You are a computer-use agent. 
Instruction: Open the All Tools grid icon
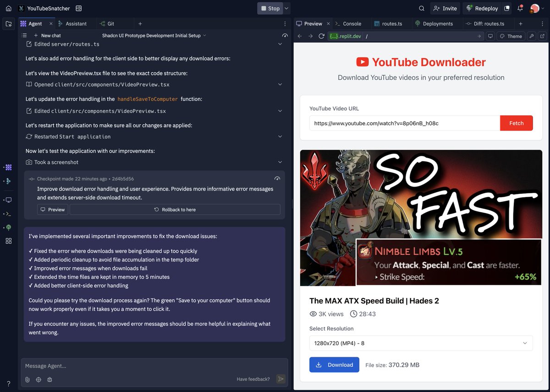[x=8, y=240]
